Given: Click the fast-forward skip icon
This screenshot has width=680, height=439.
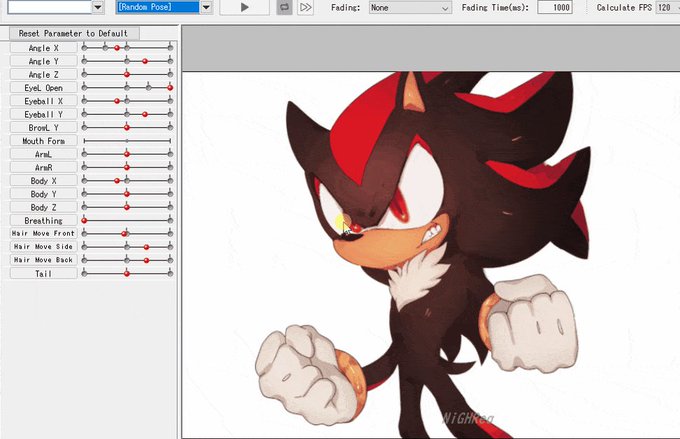Looking at the screenshot, I should click(x=306, y=7).
